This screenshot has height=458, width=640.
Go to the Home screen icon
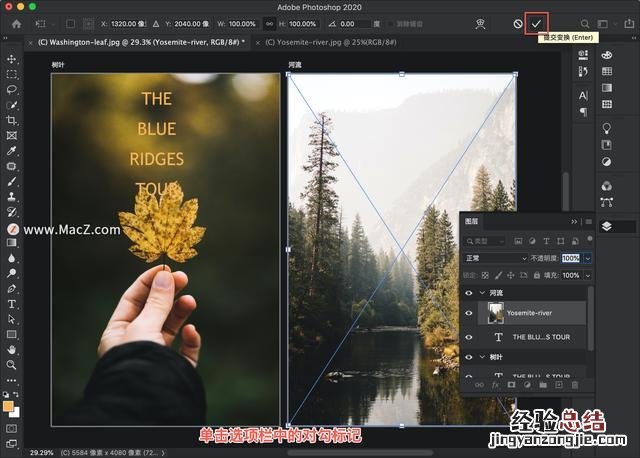coord(17,24)
